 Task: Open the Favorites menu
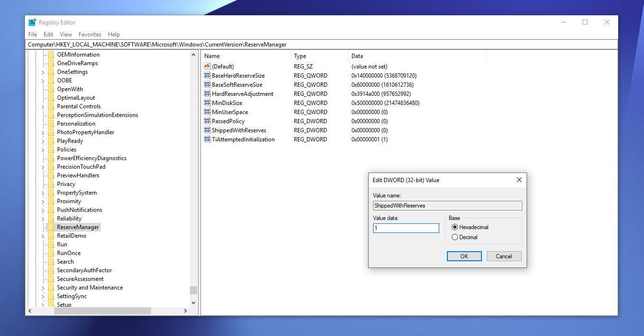coord(90,35)
